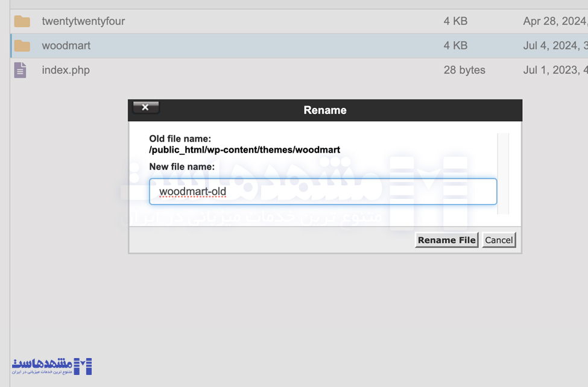
Task: Select the woodmart folder name
Action: tap(66, 46)
